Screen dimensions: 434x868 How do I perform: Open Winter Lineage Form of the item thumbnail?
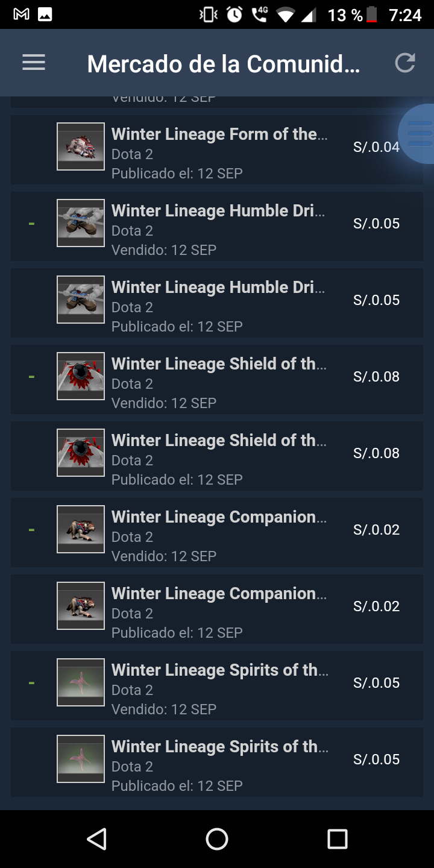click(x=81, y=146)
